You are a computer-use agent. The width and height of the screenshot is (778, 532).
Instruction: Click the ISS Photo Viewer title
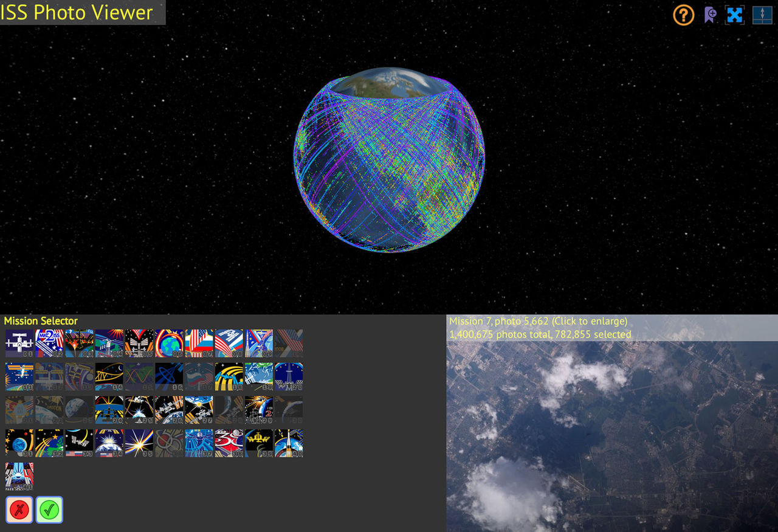coord(77,12)
